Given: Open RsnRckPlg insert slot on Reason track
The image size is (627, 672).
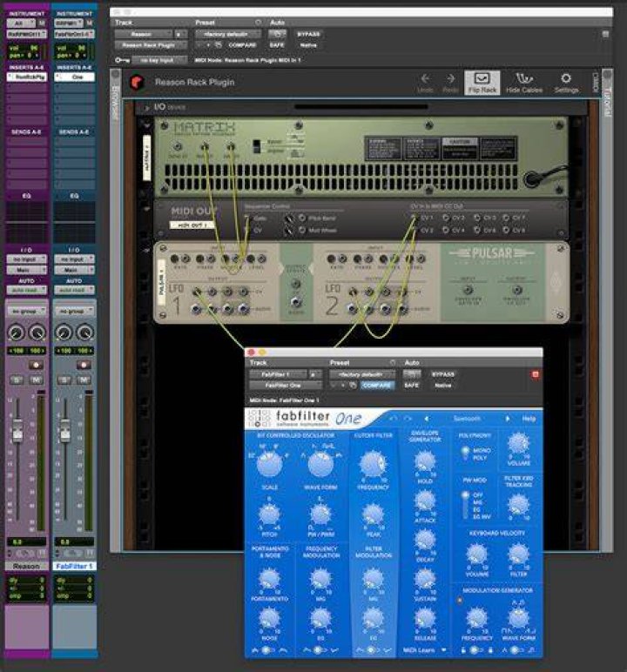Looking at the screenshot, I should 27,77.
